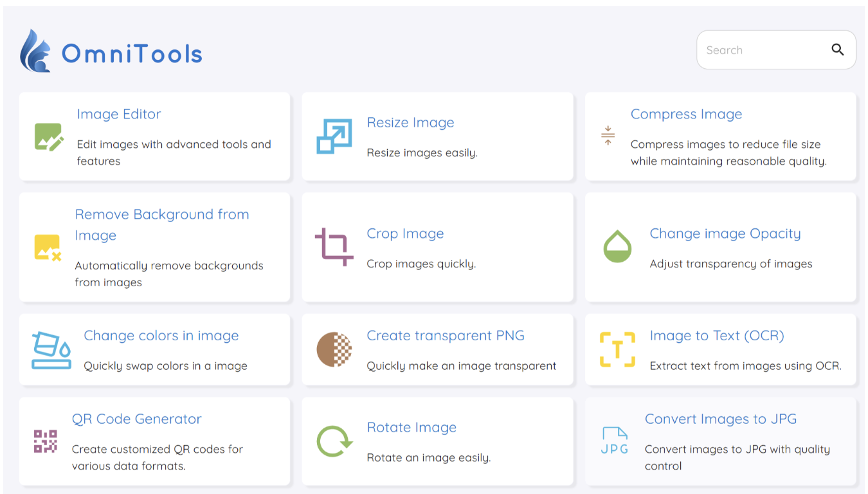Viewport: 868px width, 494px height.
Task: Click the magnifying glass search icon
Action: [837, 50]
